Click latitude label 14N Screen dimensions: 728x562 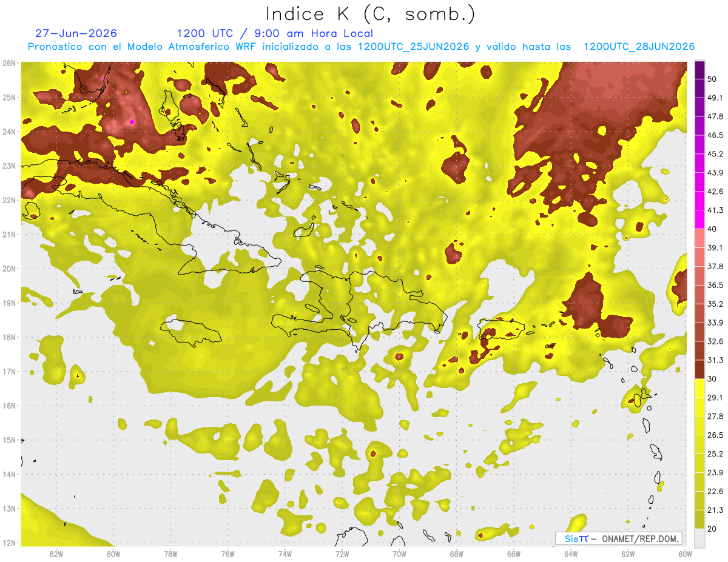8,474
